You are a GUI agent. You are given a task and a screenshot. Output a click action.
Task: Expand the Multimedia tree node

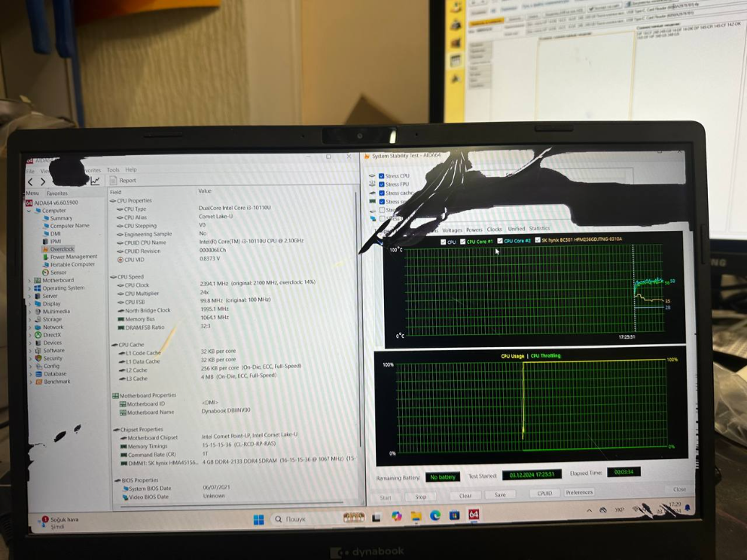pos(30,312)
